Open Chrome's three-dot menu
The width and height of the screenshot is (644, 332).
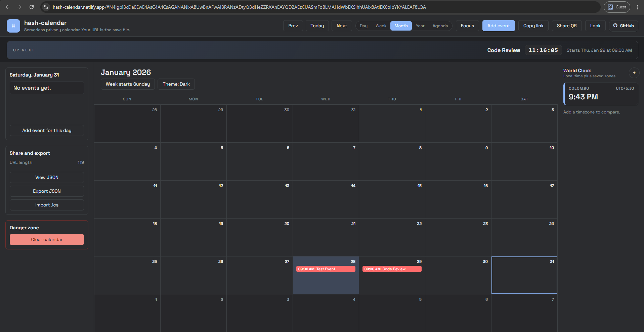tap(638, 7)
